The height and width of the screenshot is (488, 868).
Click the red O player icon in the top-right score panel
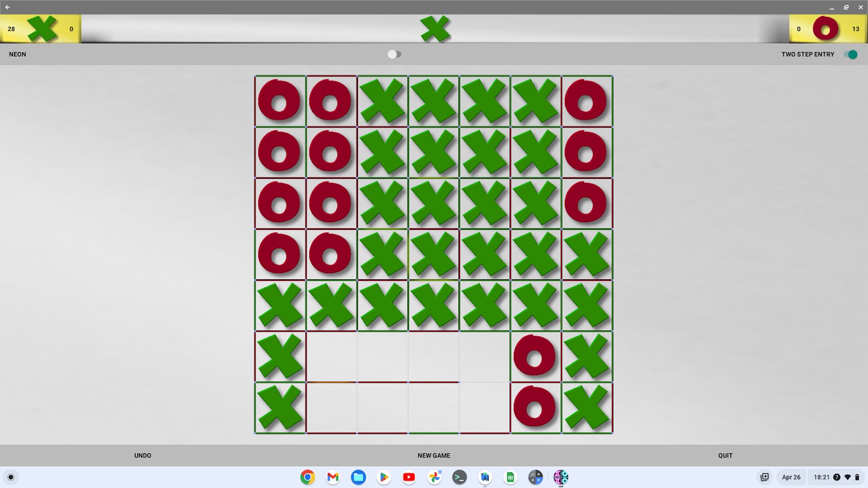click(826, 29)
